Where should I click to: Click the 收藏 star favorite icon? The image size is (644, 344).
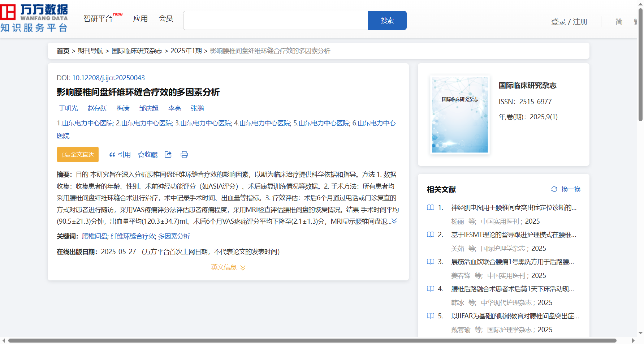pos(141,155)
